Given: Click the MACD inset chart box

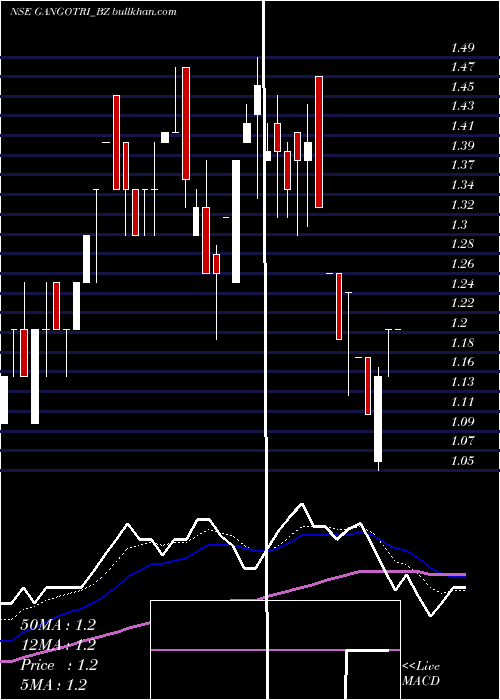Looking at the screenshot, I should (x=275, y=650).
